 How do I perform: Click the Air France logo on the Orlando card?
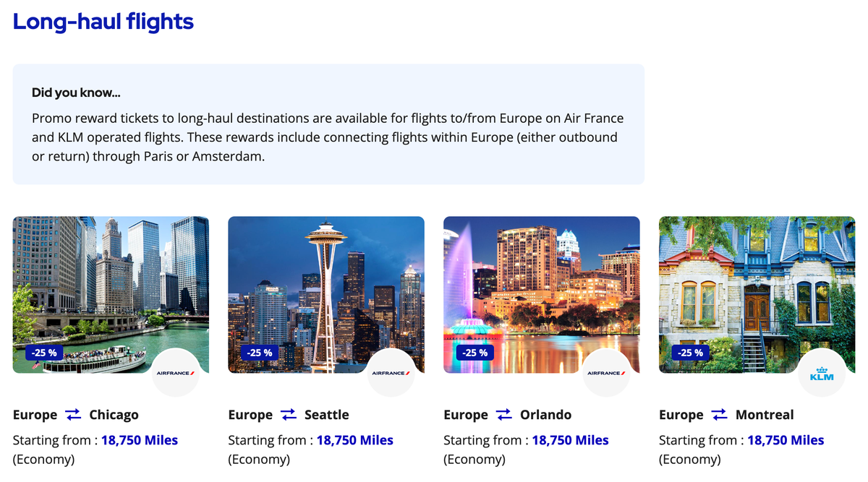[606, 373]
